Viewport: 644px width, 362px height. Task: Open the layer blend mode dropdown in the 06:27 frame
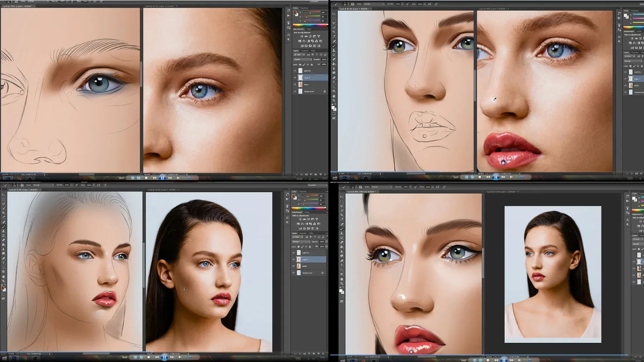[x=303, y=59]
